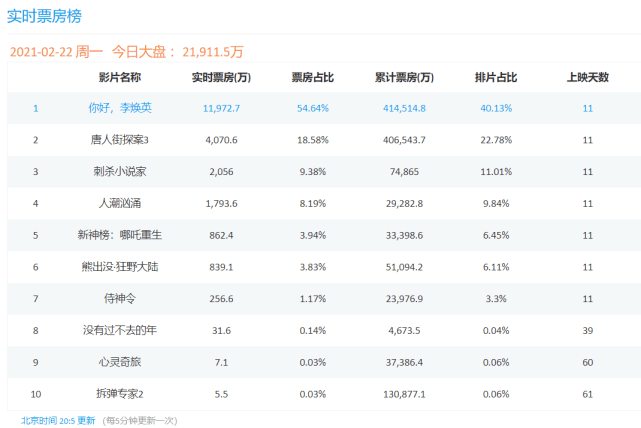The height and width of the screenshot is (428, 641).
Task: Click screening share 22.78%
Action: point(496,140)
